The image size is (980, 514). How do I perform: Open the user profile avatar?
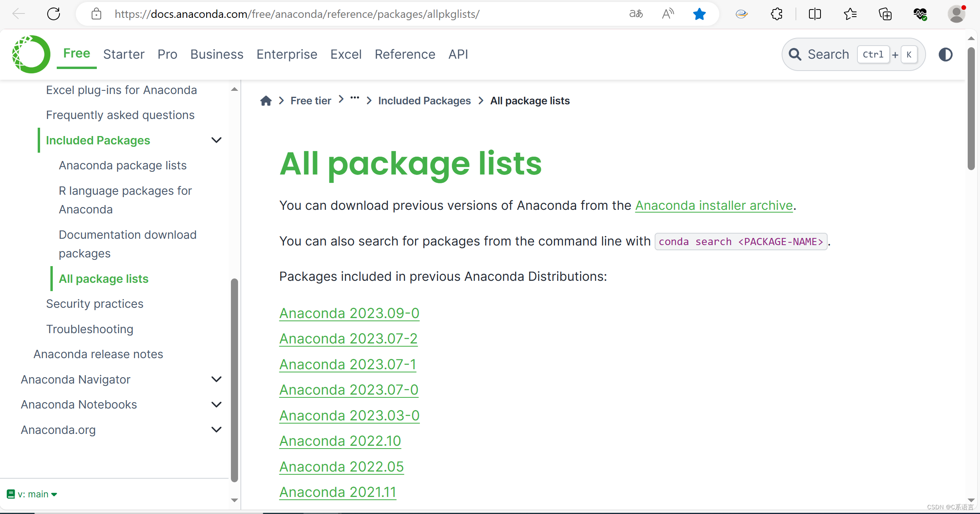click(957, 14)
